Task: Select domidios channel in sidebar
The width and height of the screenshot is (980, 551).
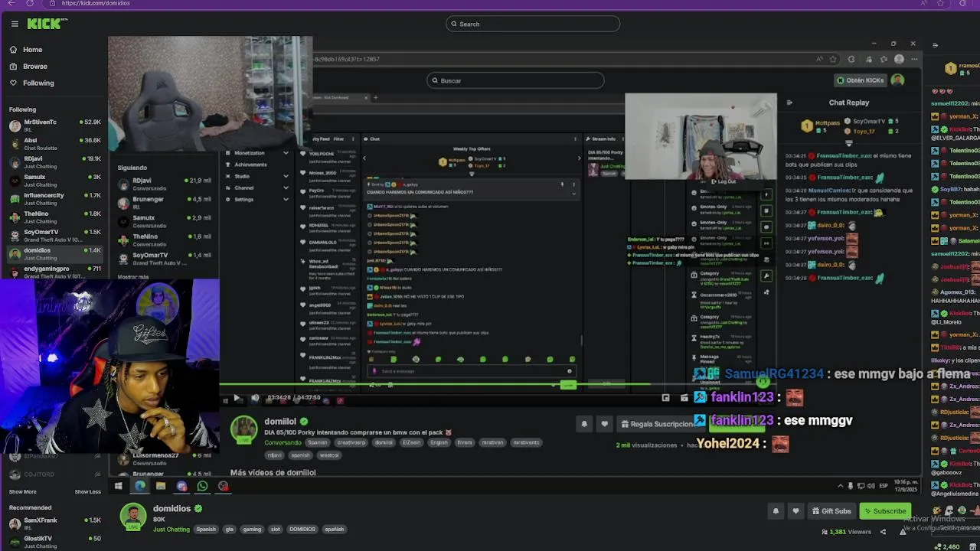Action: [x=54, y=253]
